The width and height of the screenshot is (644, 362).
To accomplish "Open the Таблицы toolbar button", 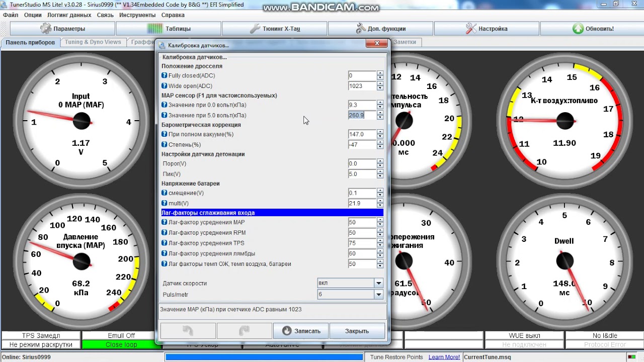I will coord(169,29).
